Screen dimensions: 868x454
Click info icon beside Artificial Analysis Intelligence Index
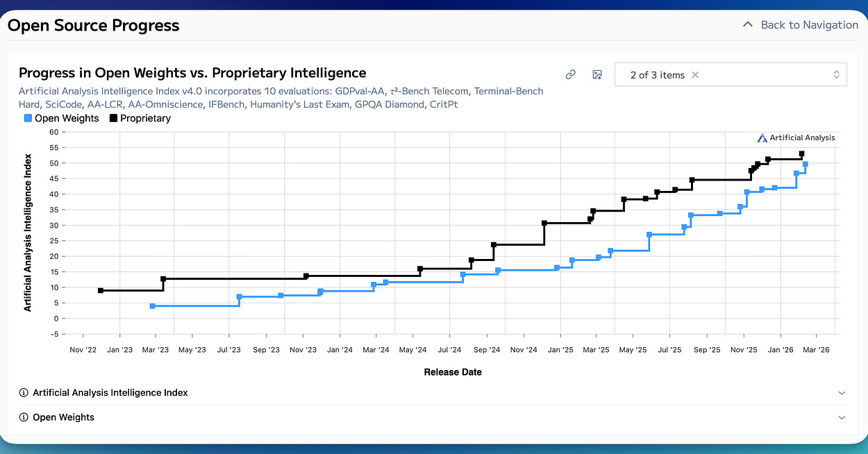(x=24, y=393)
